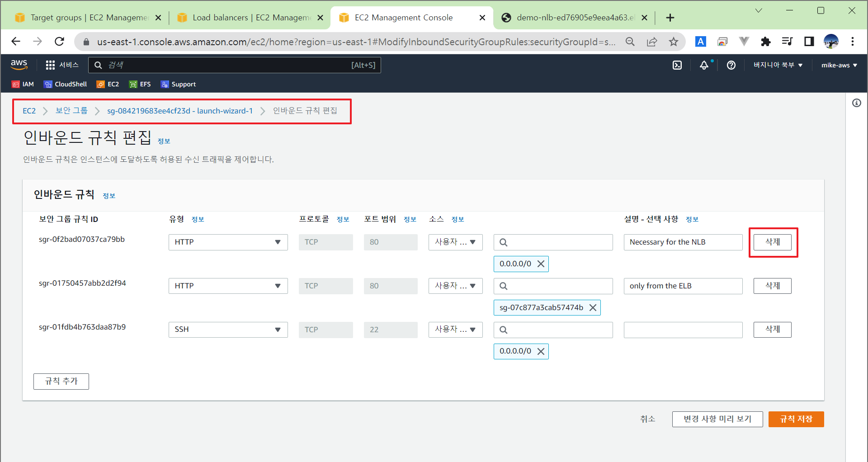Delete the only from the ELB rule
868x462 pixels.
pyautogui.click(x=773, y=286)
